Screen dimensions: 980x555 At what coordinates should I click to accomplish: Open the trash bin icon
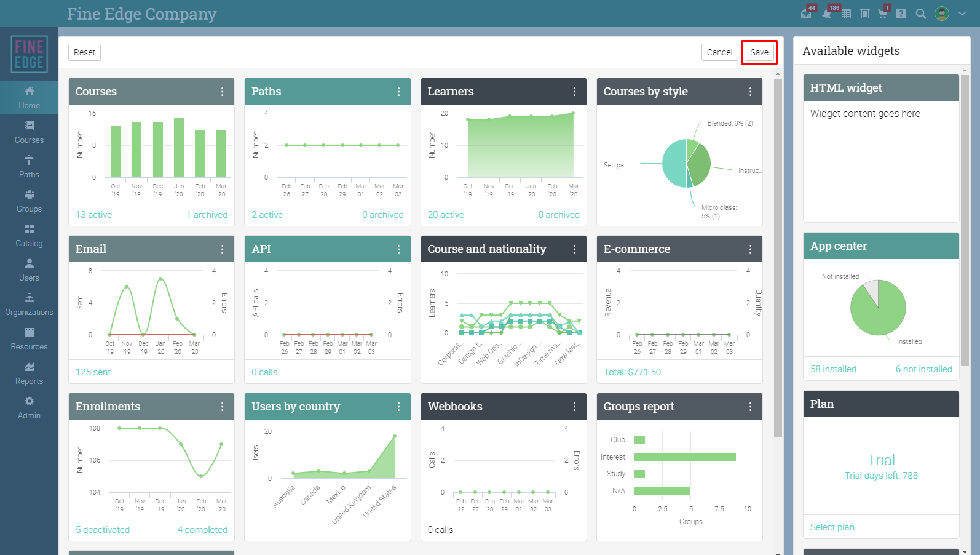[x=865, y=14]
